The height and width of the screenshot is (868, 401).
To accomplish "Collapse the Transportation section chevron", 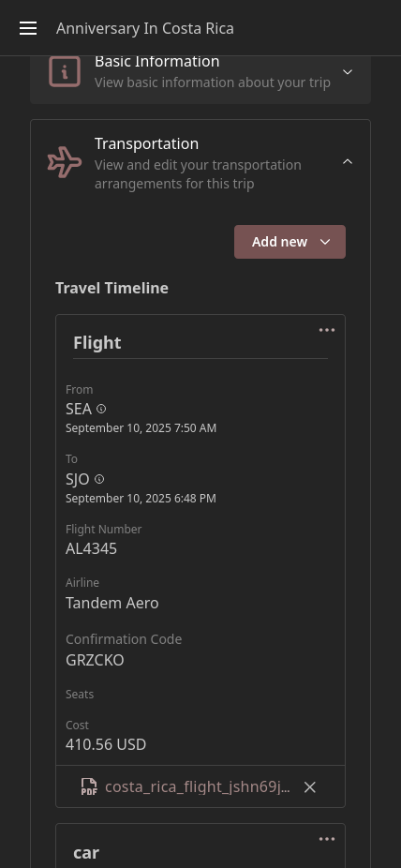I will click(348, 161).
